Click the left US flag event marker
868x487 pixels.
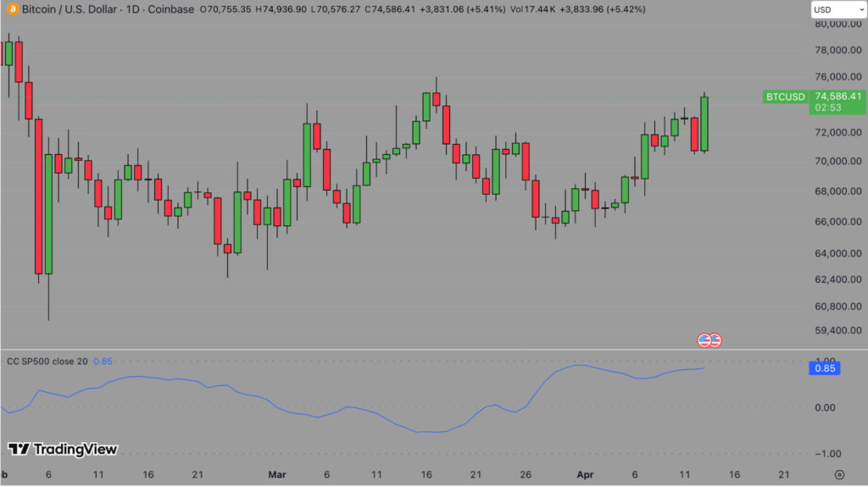704,340
